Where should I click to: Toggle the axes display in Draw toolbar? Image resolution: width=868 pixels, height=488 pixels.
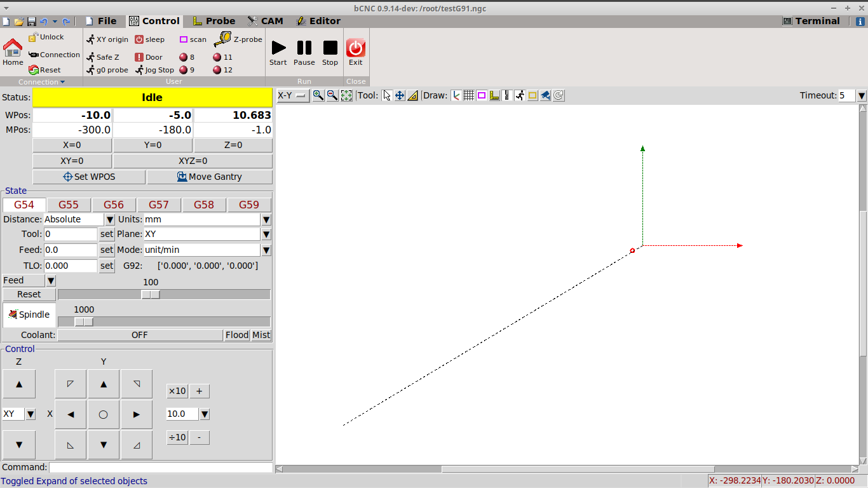[456, 95]
